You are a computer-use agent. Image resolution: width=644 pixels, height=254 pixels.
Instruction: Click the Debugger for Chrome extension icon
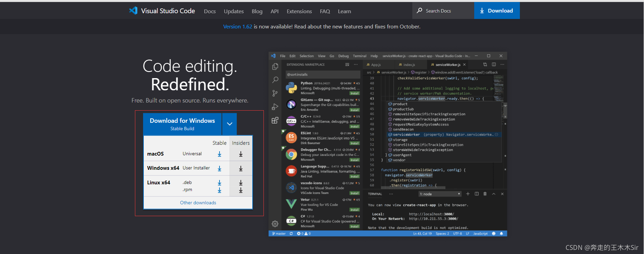(x=291, y=155)
